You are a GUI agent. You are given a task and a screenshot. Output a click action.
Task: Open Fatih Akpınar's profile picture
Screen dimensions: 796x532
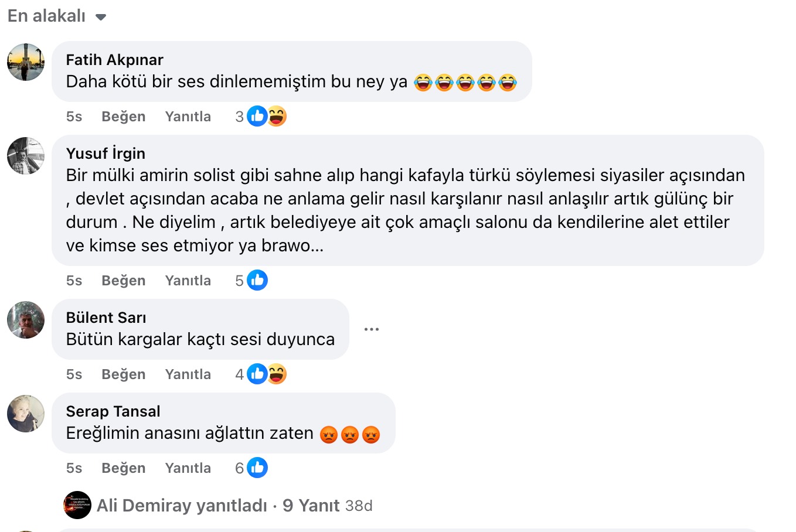(x=25, y=62)
